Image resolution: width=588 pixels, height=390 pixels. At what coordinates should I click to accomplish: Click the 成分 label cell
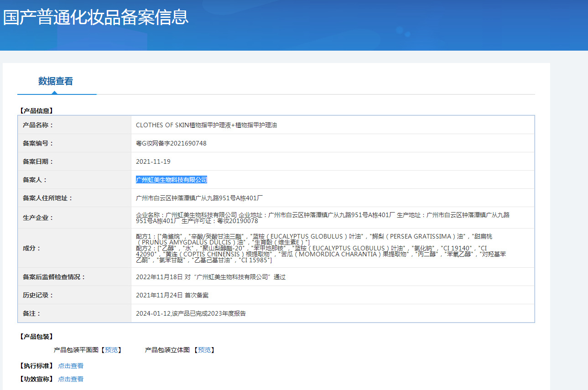[32, 248]
